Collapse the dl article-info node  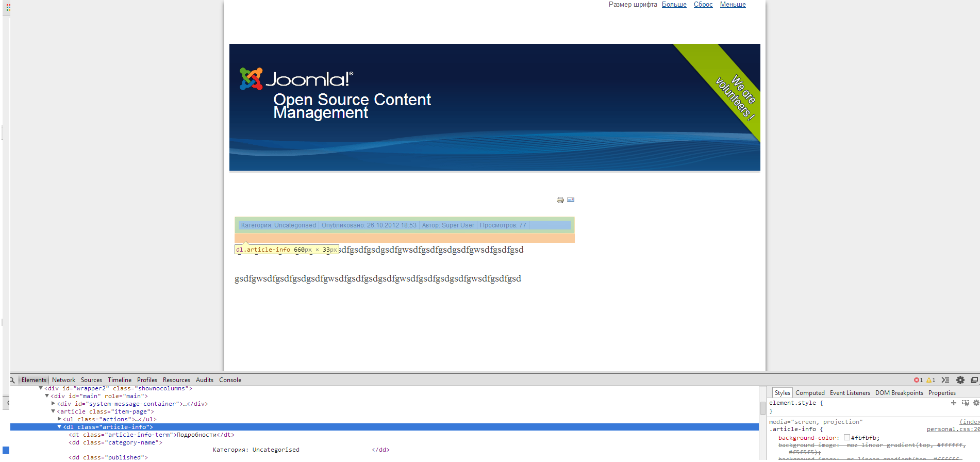[x=59, y=427]
